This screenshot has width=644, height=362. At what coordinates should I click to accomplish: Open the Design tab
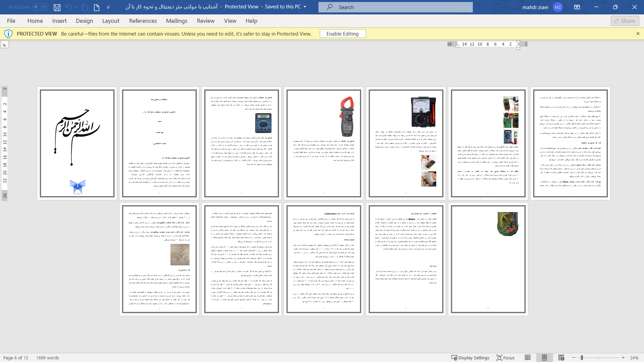84,21
